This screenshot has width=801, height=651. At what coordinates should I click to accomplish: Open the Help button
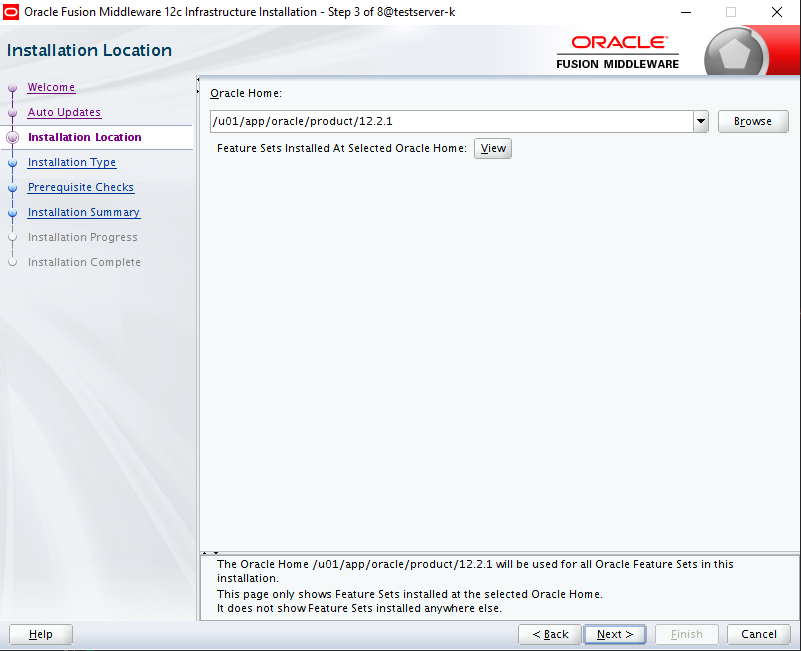click(41, 634)
